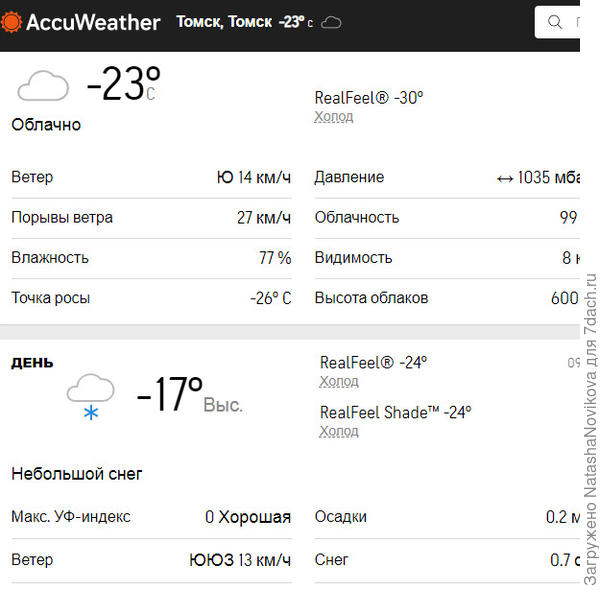The width and height of the screenshot is (600, 590).
Task: Click the Ветер row in current conditions
Action: click(x=151, y=178)
